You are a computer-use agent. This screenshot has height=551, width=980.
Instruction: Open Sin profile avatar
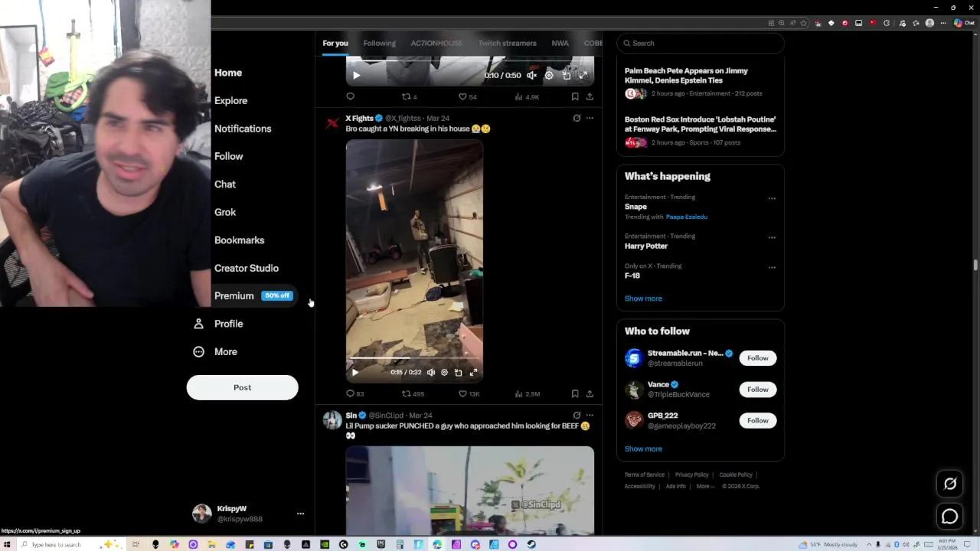coord(332,421)
